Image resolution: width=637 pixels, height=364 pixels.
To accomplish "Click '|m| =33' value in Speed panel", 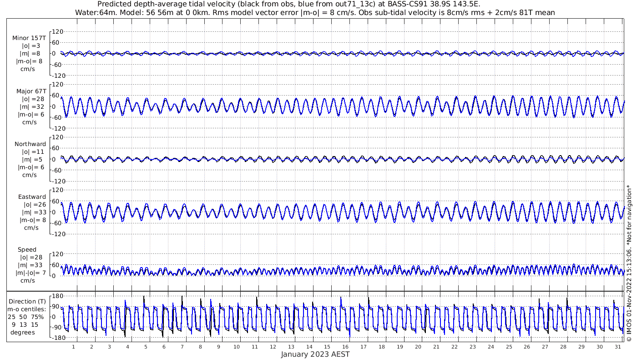I will pyautogui.click(x=31, y=265).
